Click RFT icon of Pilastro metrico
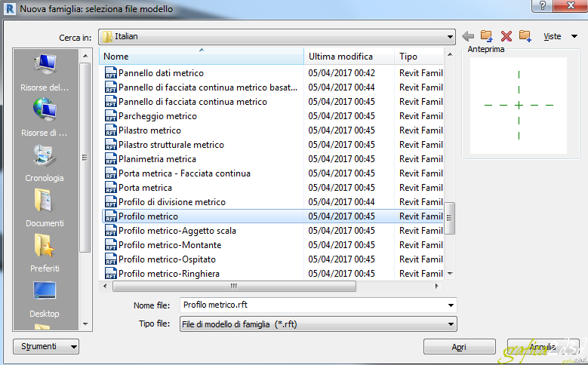 [111, 130]
